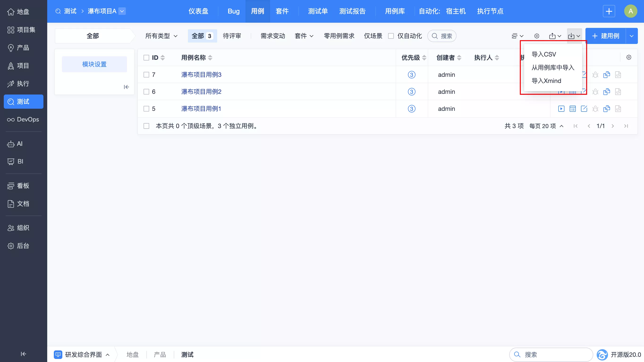Viewport: 644px width, 362px height.
Task: Enable the 仅自动化 checkbox
Action: click(x=391, y=36)
